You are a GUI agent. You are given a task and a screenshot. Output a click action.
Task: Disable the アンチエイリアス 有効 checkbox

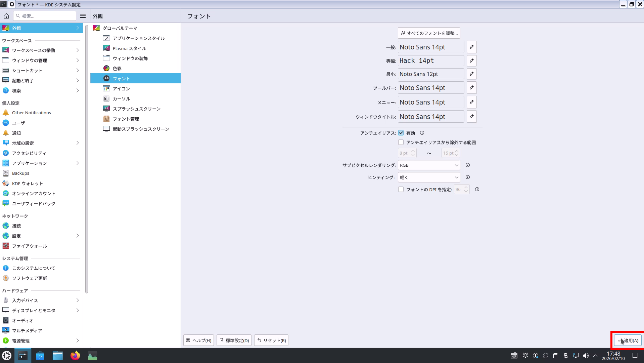(401, 133)
